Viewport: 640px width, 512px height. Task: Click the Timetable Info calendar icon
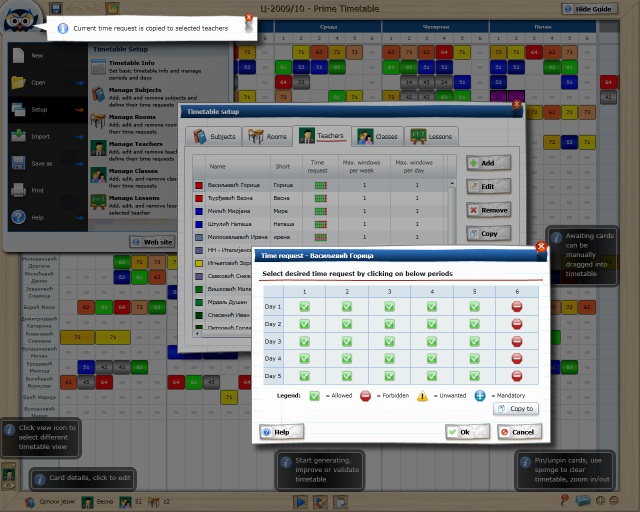tap(99, 68)
